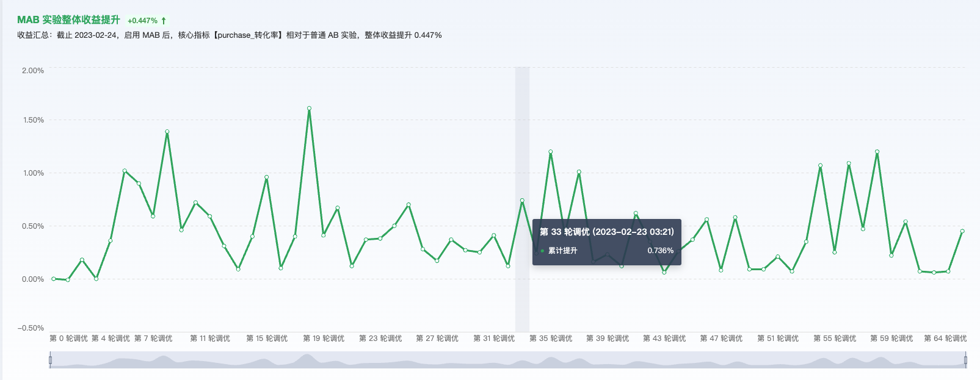This screenshot has width=980, height=380.
Task: Click the 0.50% y-axis label
Action: point(33,226)
